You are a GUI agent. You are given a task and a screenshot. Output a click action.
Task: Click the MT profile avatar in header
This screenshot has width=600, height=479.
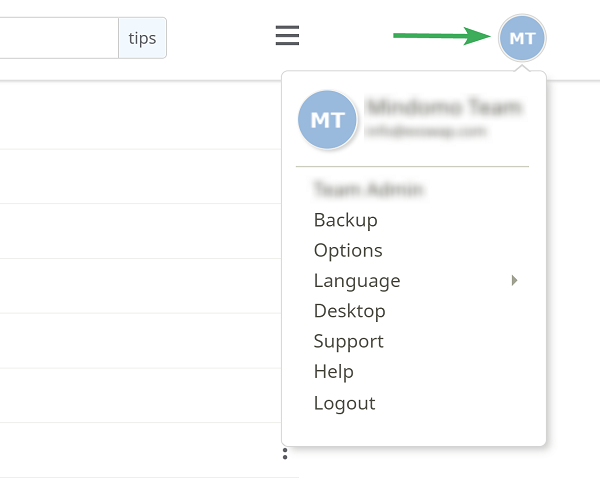tap(522, 38)
